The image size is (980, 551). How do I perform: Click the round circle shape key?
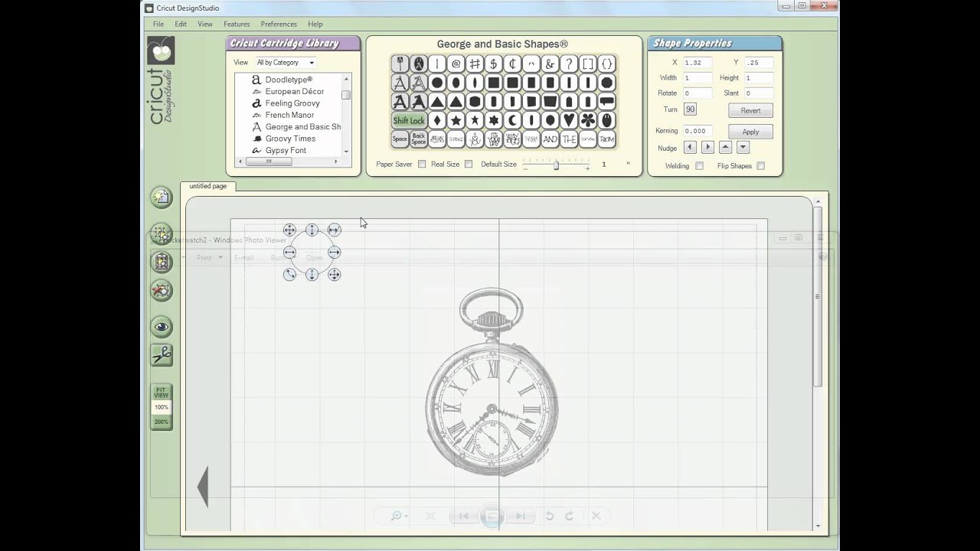(437, 82)
